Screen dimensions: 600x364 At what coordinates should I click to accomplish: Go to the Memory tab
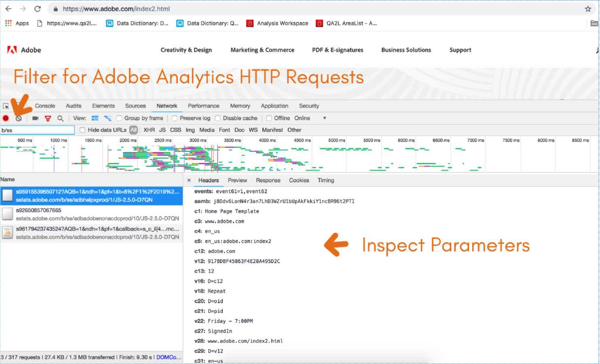240,106
